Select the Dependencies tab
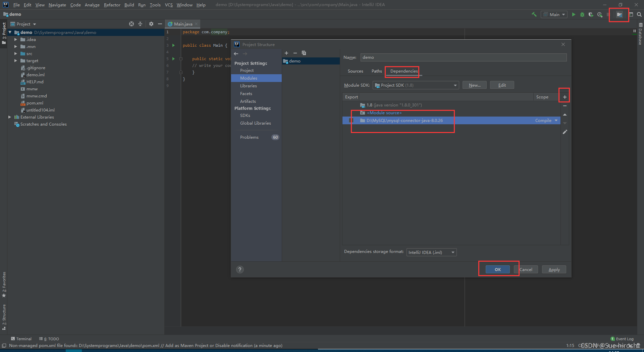Viewport: 644px width, 352px height. point(404,71)
